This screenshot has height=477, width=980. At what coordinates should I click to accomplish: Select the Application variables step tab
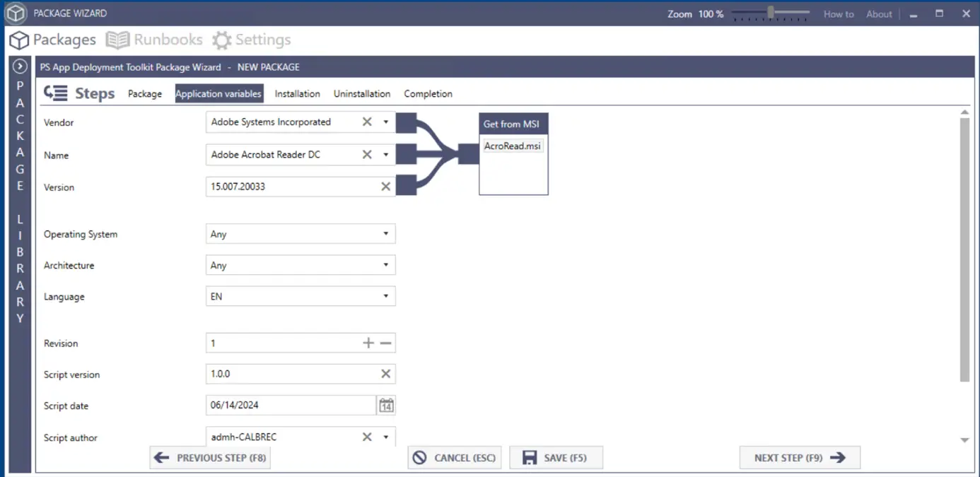click(x=218, y=93)
